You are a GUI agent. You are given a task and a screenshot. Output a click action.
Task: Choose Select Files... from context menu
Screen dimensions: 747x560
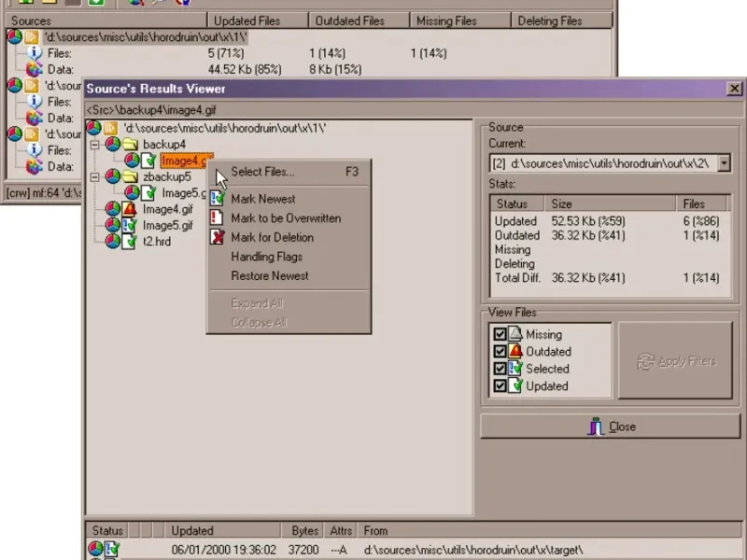pyautogui.click(x=289, y=172)
